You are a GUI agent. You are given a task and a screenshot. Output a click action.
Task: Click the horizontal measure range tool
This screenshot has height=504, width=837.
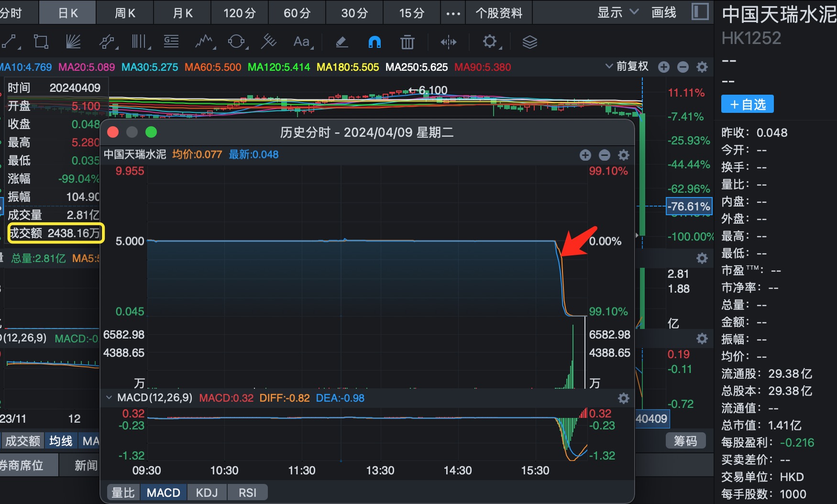click(x=448, y=42)
